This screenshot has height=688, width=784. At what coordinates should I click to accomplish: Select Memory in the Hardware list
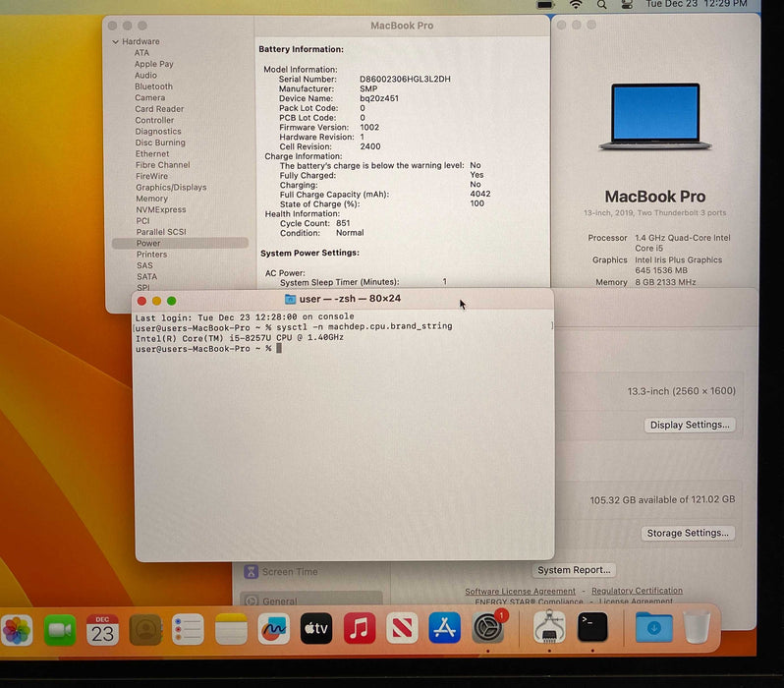152,199
